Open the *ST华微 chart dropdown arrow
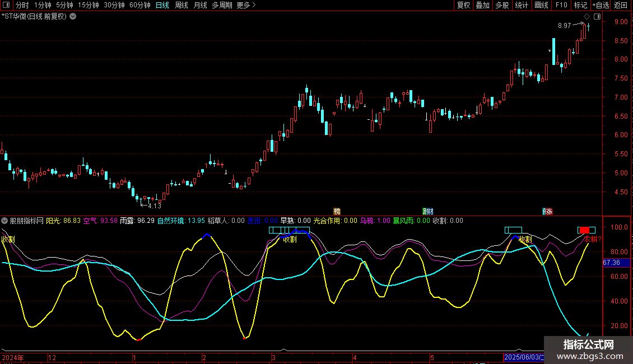 (73, 17)
